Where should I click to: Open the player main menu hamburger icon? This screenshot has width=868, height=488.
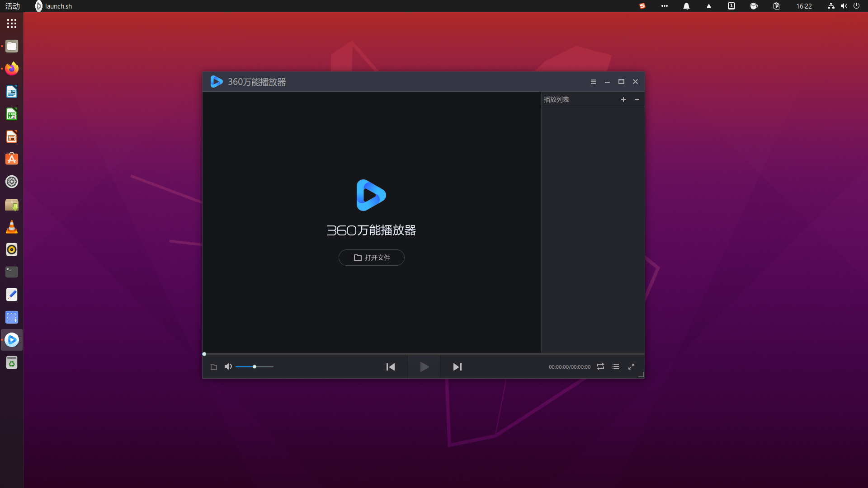593,82
